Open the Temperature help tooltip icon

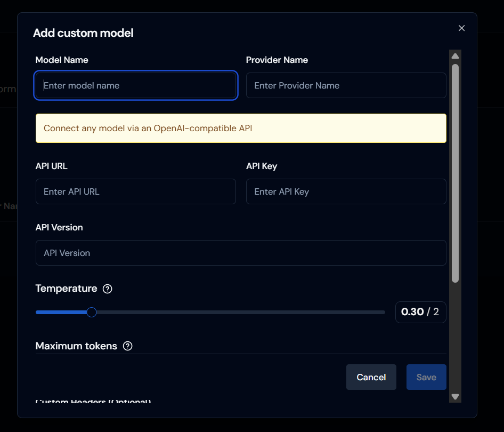click(107, 289)
